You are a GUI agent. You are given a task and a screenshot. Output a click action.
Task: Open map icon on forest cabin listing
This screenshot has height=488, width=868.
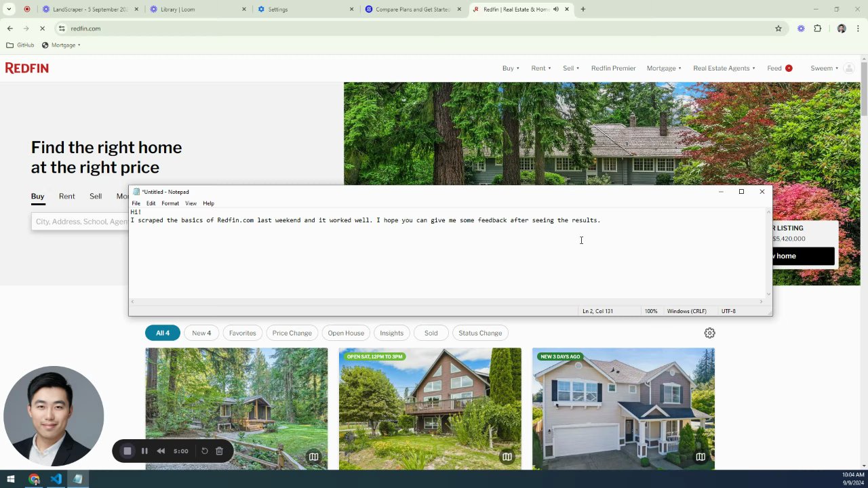pos(313,457)
